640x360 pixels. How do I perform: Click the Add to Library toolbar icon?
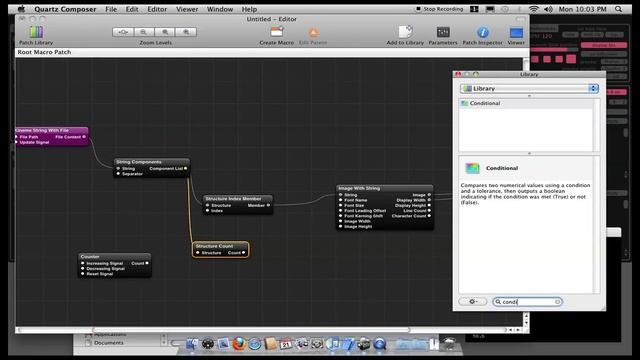tap(405, 32)
